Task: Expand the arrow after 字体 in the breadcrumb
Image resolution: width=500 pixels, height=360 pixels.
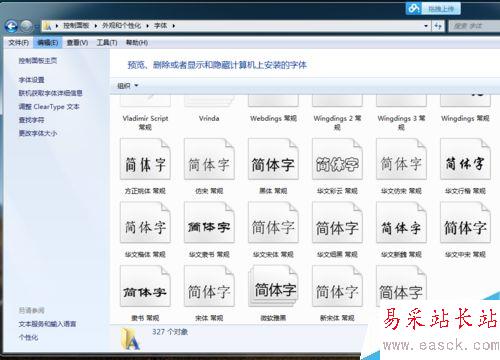Action: pyautogui.click(x=174, y=26)
